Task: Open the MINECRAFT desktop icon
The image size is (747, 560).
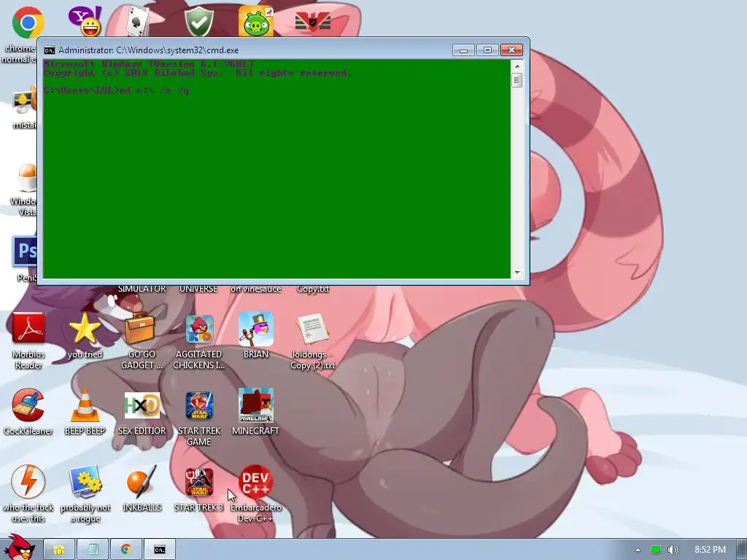Action: pyautogui.click(x=256, y=405)
